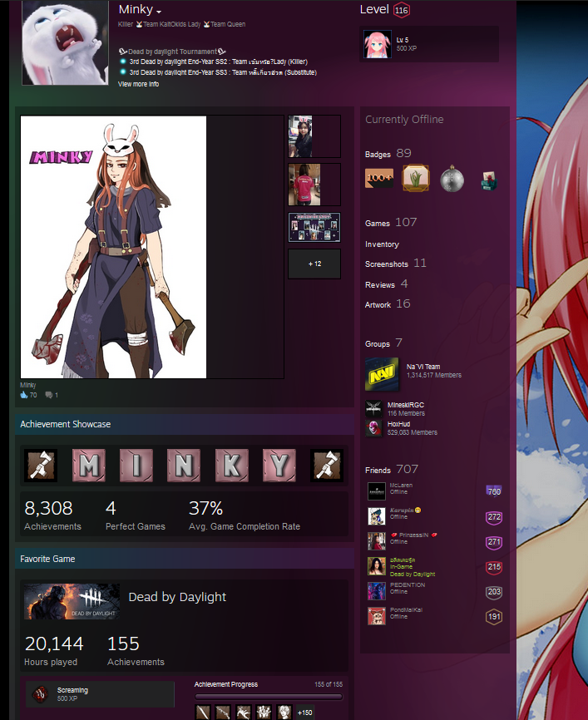Click the silver ornament badge icon
Viewport: 588px width, 720px height.
[x=452, y=179]
